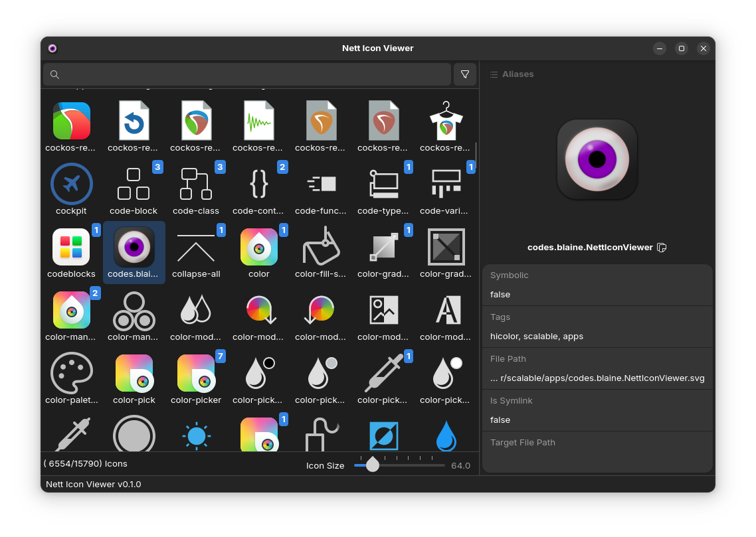Focus the icon search field
The width and height of the screenshot is (756, 537).
(x=247, y=74)
